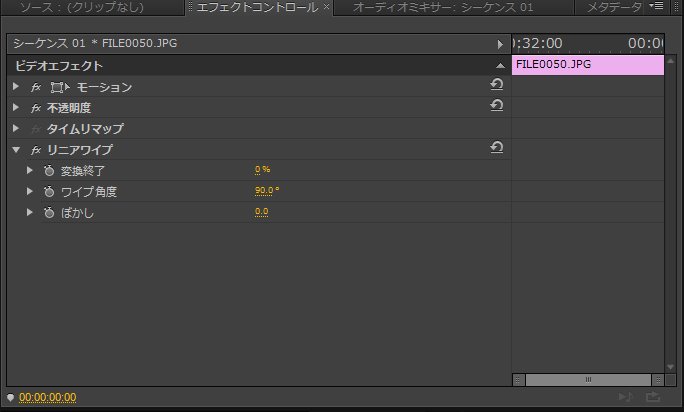Click the left handle of zoom scrollbar

coord(518,380)
